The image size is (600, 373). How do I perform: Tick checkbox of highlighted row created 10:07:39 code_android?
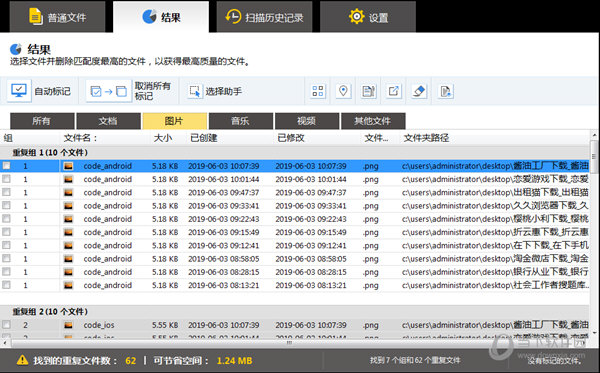coord(7,166)
